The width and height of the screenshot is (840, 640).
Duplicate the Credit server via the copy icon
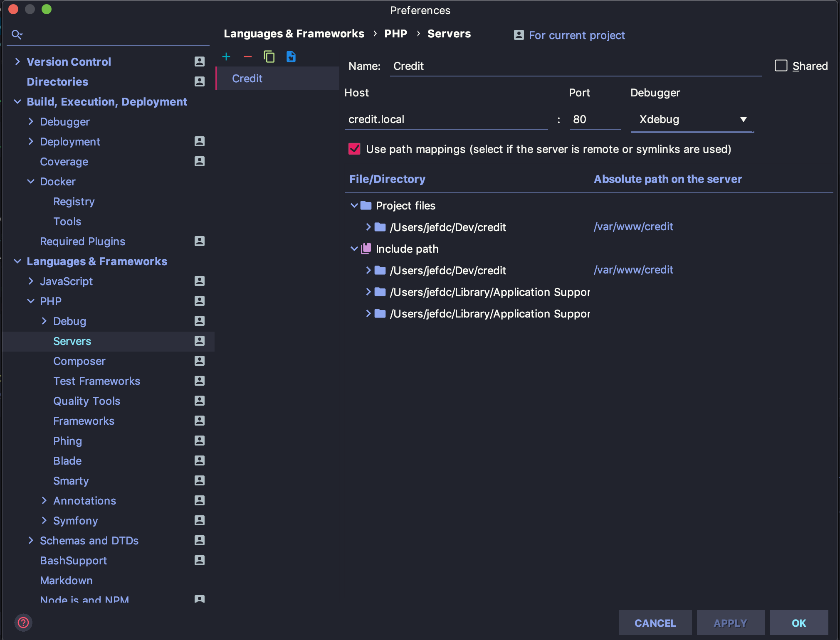point(269,57)
